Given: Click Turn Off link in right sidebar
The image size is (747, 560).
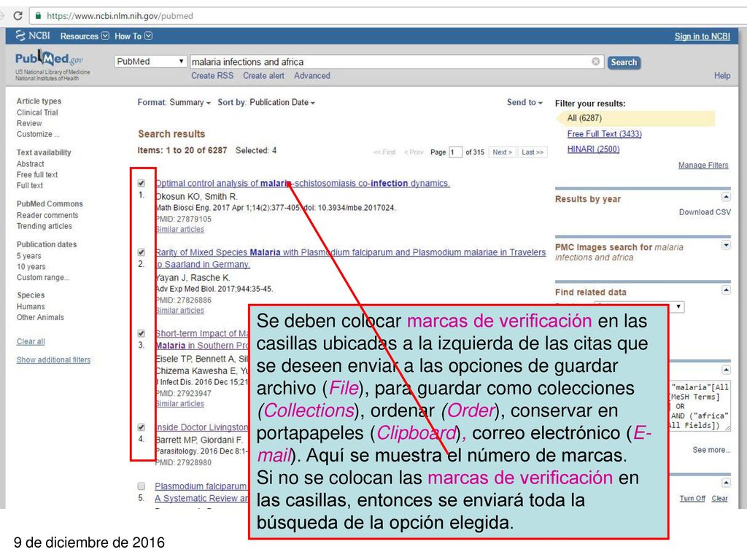Looking at the screenshot, I should [x=692, y=499].
